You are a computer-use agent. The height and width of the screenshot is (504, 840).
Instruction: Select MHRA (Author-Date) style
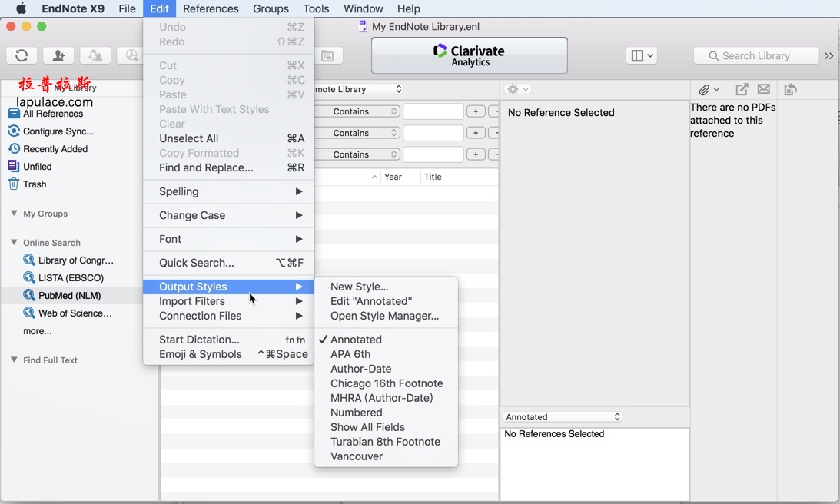(x=387, y=398)
